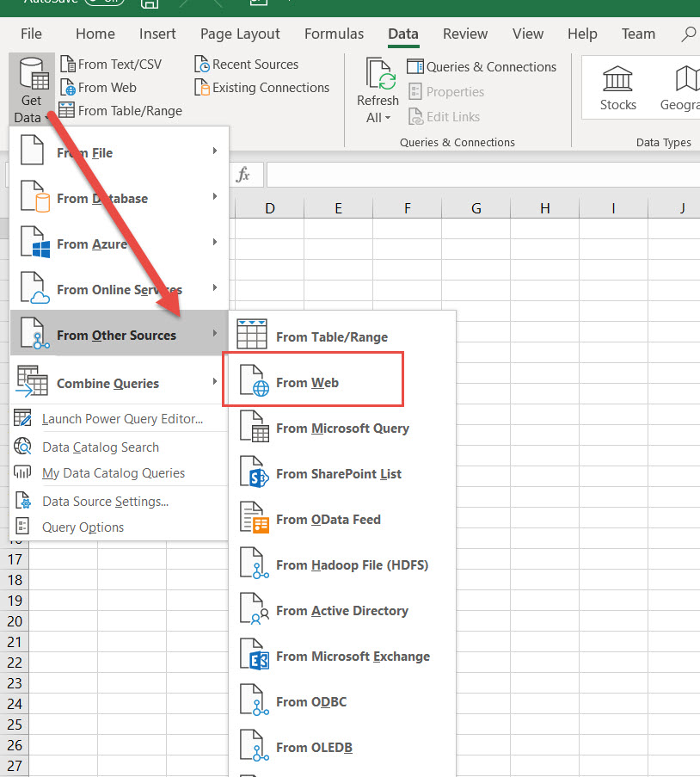Open Queries & Connections pane

click(x=482, y=67)
